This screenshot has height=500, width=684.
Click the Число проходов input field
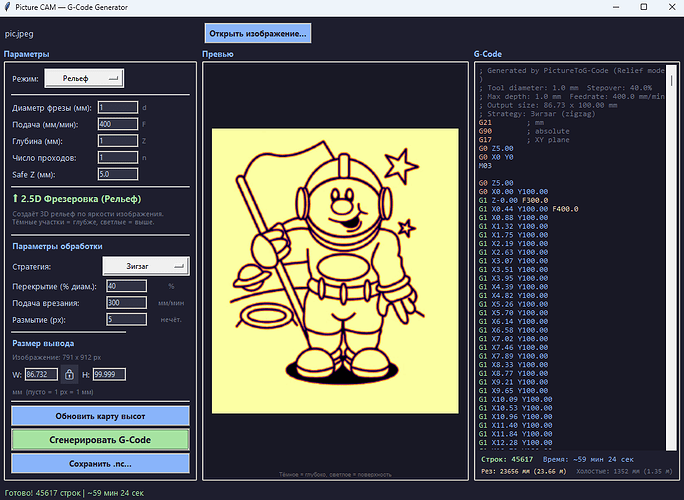(117, 157)
